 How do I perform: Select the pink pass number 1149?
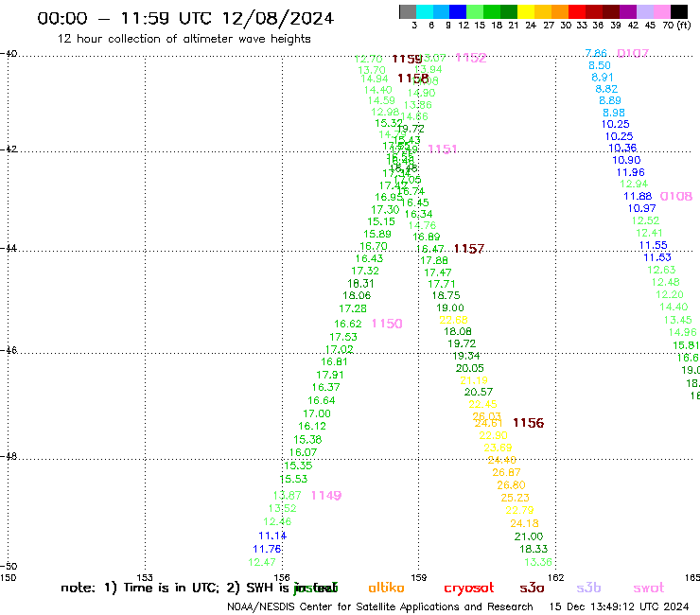[326, 495]
